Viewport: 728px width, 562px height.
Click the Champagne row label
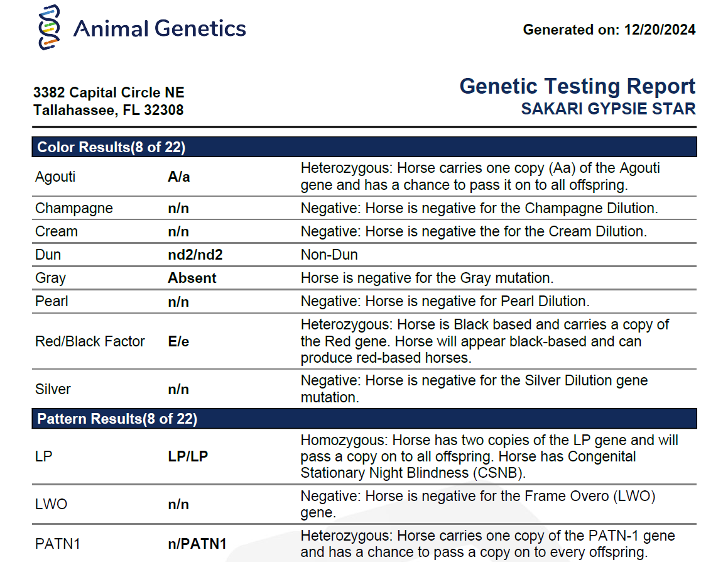click(x=74, y=208)
